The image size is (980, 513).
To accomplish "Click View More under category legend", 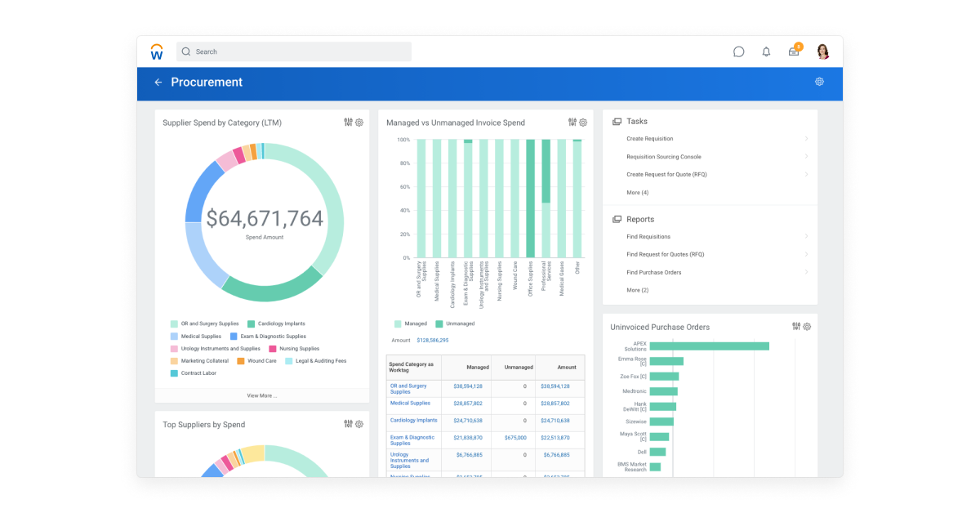I will [262, 395].
